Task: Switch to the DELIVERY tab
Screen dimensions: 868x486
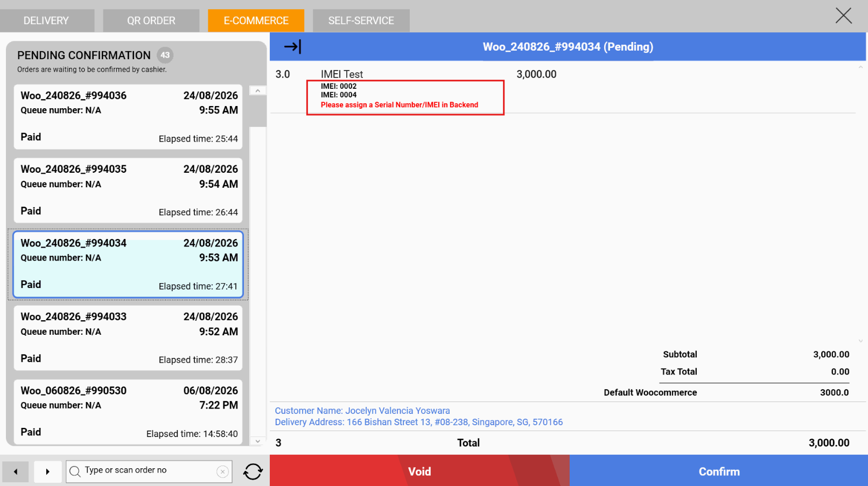Action: [x=46, y=20]
